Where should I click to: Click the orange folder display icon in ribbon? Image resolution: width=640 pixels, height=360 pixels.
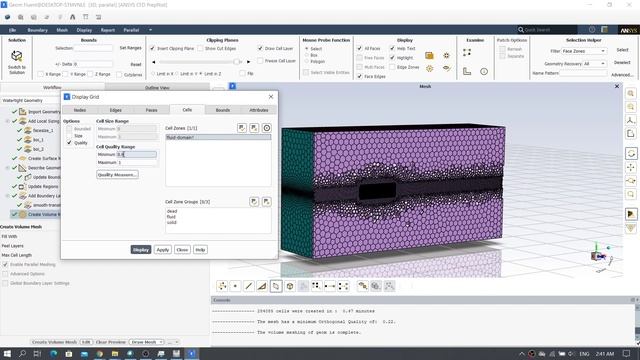(429, 55)
